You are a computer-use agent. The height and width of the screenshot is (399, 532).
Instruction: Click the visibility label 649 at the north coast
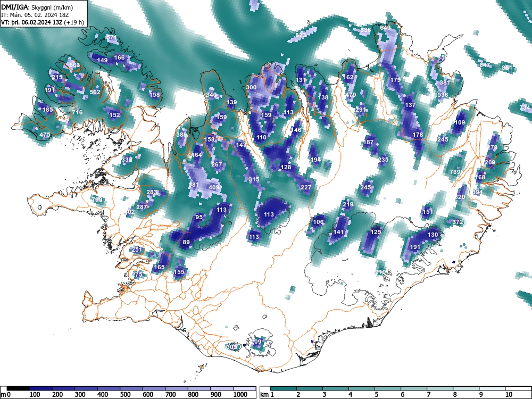tap(385, 28)
